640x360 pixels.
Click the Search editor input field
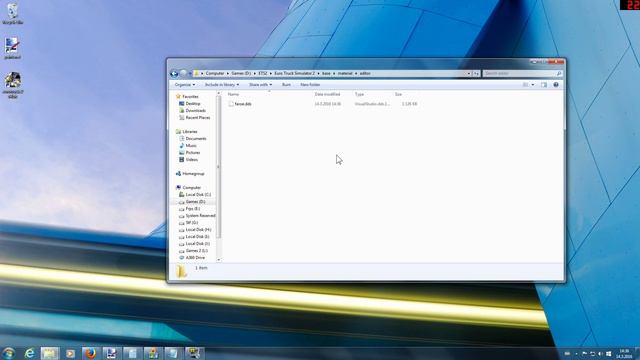coord(519,73)
